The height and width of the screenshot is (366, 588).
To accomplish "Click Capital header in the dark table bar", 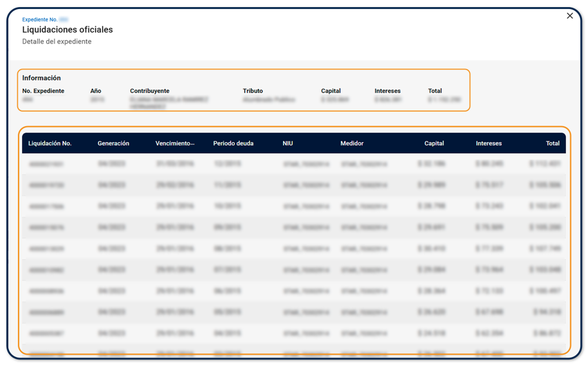I will 434,143.
